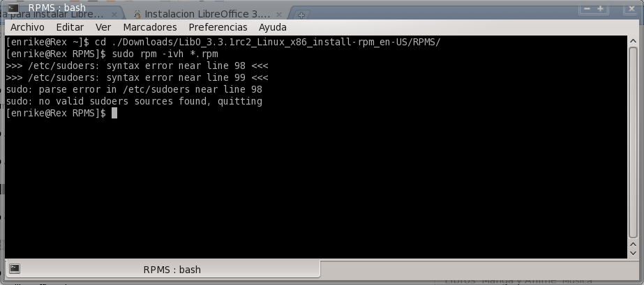Switch to 'Instalacion LibreOffice 3' browser tab
The width and height of the screenshot is (644, 285).
208,15
